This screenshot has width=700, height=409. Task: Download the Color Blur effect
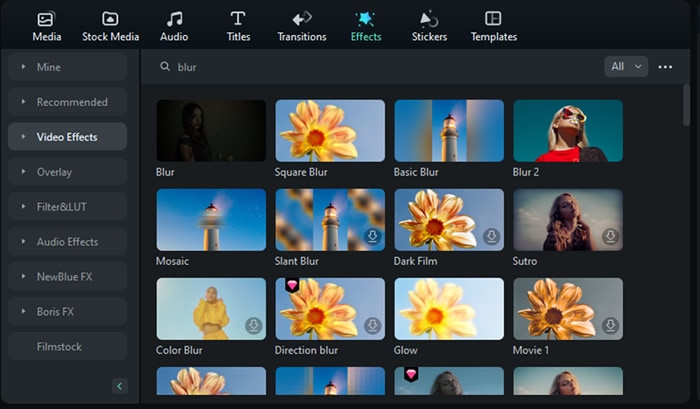(254, 326)
